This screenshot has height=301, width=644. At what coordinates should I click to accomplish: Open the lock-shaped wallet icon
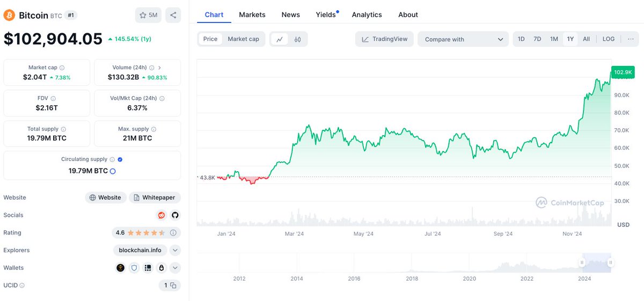tap(161, 268)
